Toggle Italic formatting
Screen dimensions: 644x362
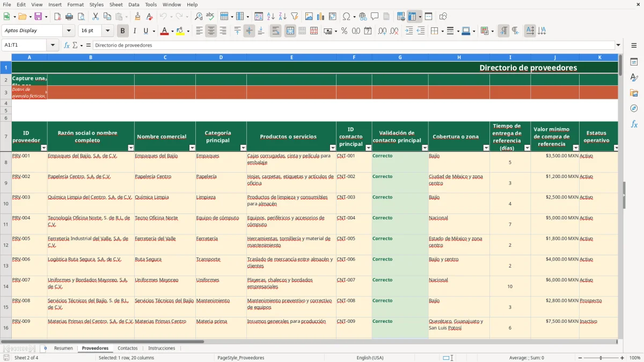click(134, 31)
